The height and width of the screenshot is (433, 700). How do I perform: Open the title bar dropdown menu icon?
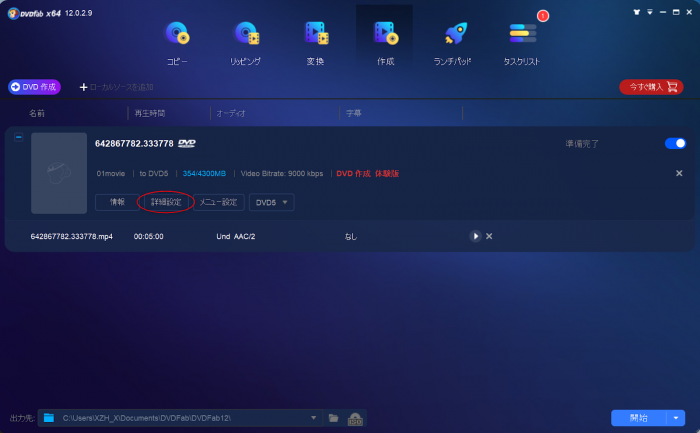click(650, 12)
